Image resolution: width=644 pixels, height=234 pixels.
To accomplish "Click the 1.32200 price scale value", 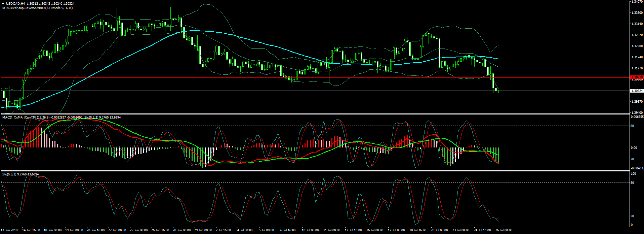I will pyautogui.click(x=637, y=46).
